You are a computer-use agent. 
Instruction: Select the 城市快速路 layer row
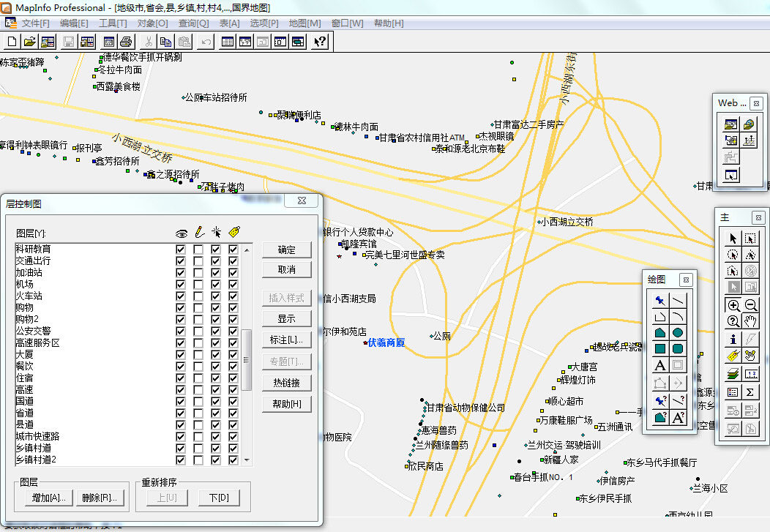127,436
